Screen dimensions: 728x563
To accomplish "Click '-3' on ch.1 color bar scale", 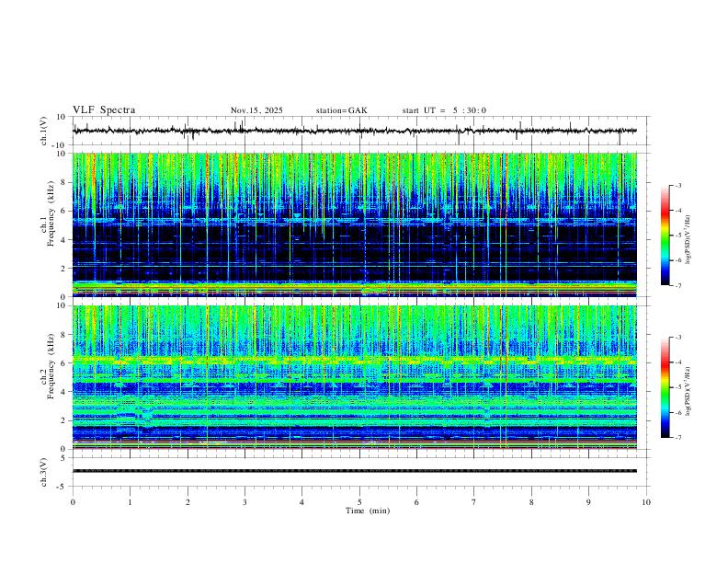I will pyautogui.click(x=677, y=185).
